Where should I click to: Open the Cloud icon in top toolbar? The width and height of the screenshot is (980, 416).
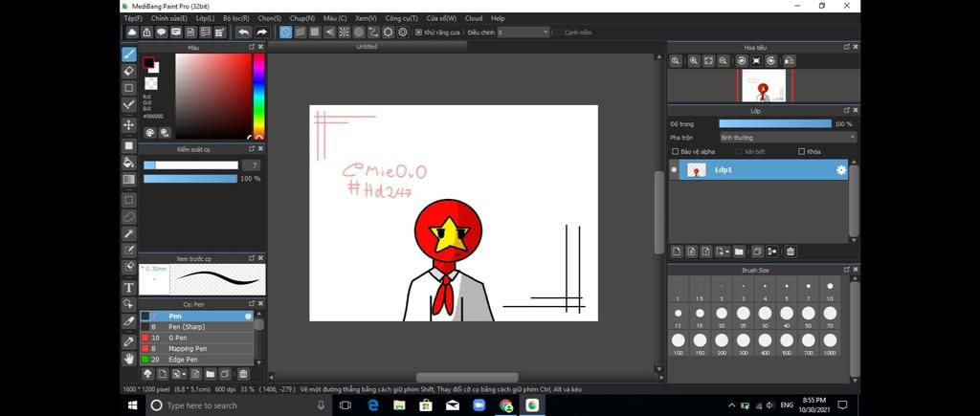tap(132, 33)
